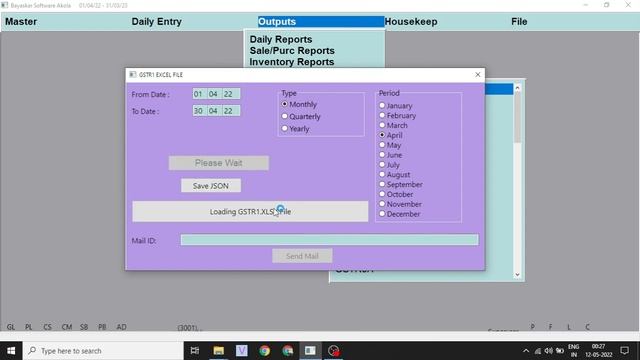
Task: Click the GL shortcut in status bar
Action: [x=11, y=327]
